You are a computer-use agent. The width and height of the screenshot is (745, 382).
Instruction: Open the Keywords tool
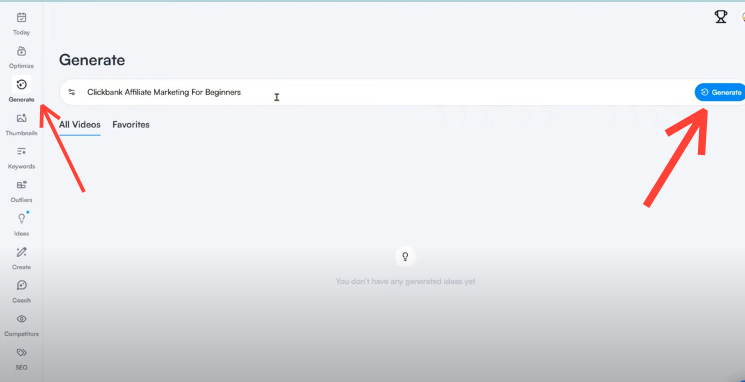[21, 152]
